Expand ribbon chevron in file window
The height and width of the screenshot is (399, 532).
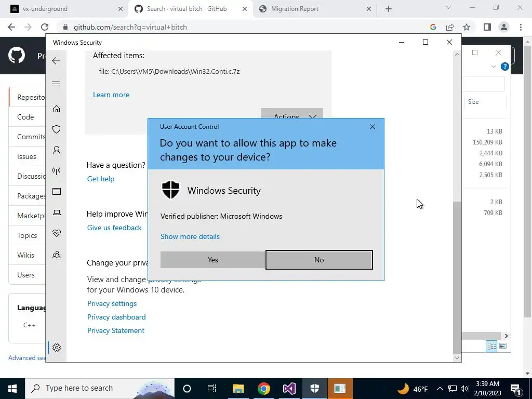pos(494,66)
